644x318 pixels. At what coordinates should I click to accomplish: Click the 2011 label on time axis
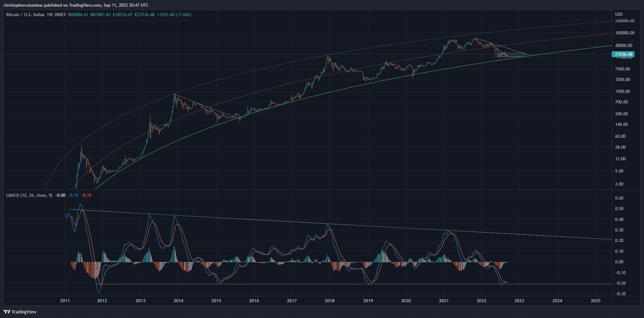(65, 301)
